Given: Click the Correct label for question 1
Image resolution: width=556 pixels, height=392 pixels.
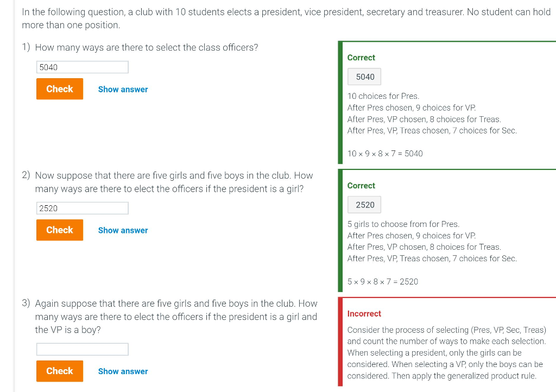Looking at the screenshot, I should (361, 58).
